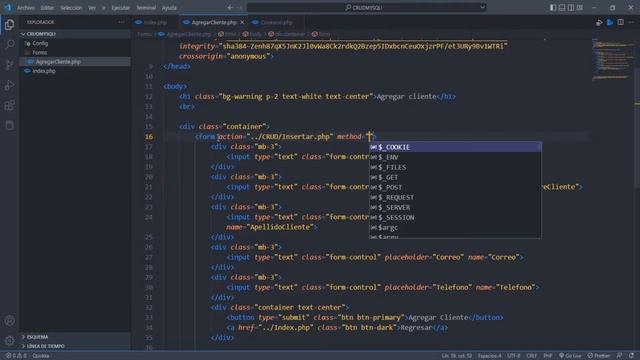Screen dimensions: 640x360
Task: Open the Accounts menu icon
Action: click(x=9, y=321)
